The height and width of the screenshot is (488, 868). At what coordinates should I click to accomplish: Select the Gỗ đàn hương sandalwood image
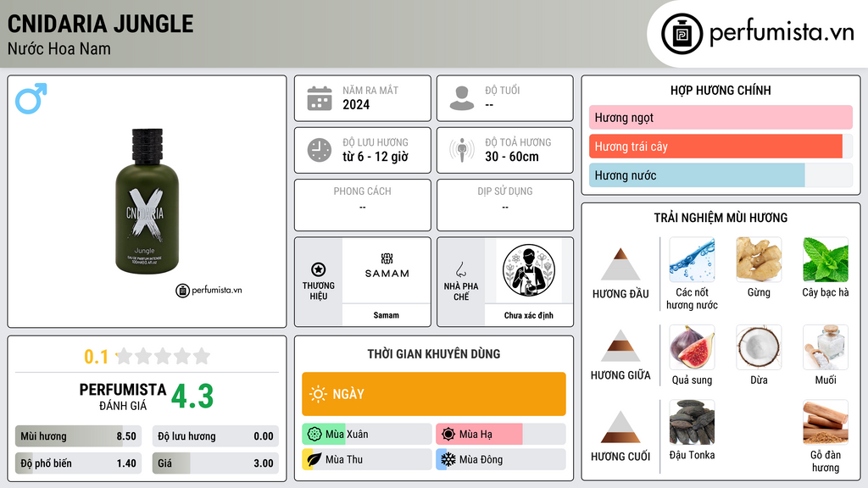[826, 422]
